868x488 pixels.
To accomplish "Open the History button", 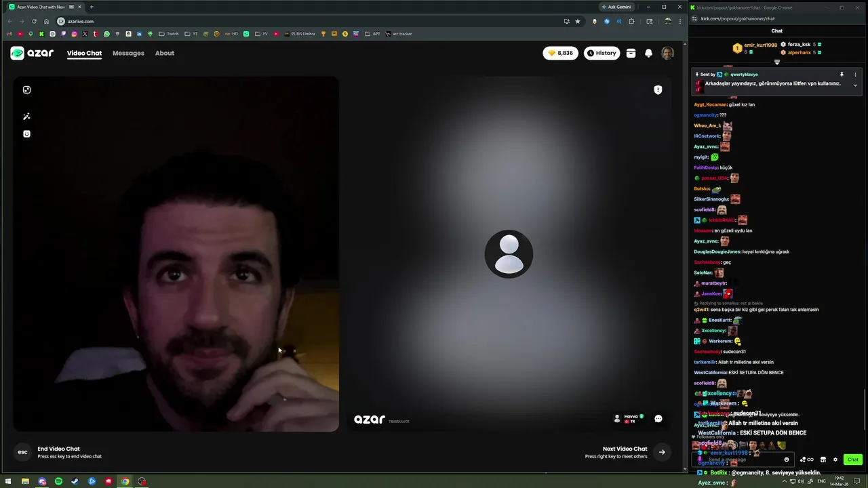I will click(601, 53).
